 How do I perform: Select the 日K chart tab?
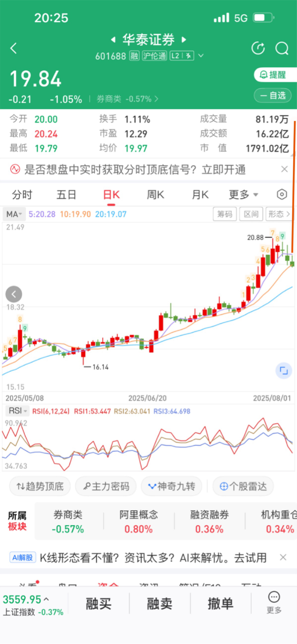(111, 195)
